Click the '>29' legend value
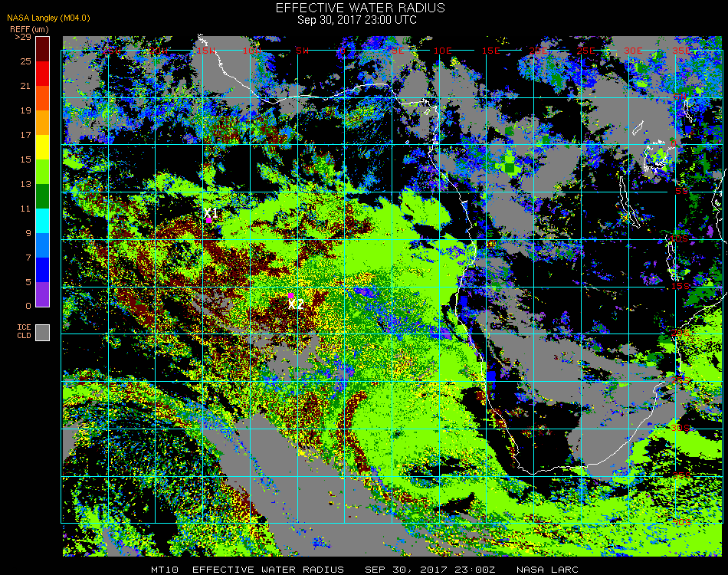 point(23,37)
